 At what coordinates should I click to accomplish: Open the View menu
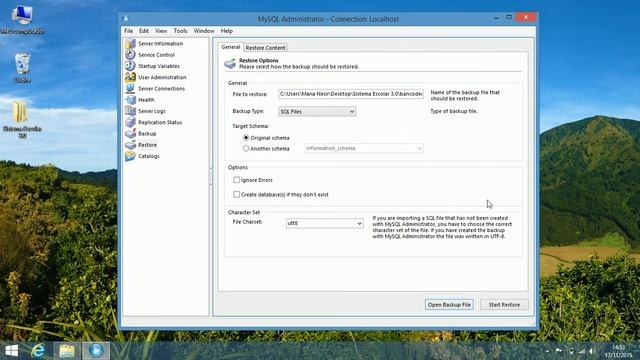click(161, 31)
